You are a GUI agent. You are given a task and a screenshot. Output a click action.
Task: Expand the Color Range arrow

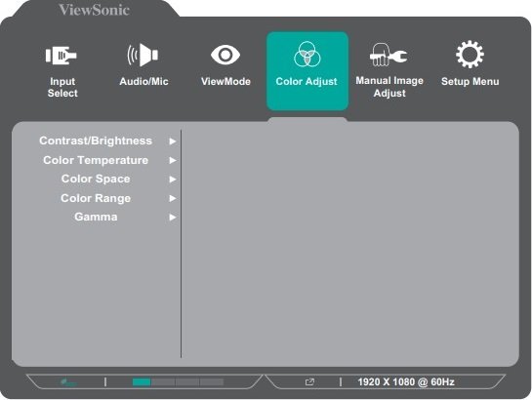pyautogui.click(x=173, y=198)
